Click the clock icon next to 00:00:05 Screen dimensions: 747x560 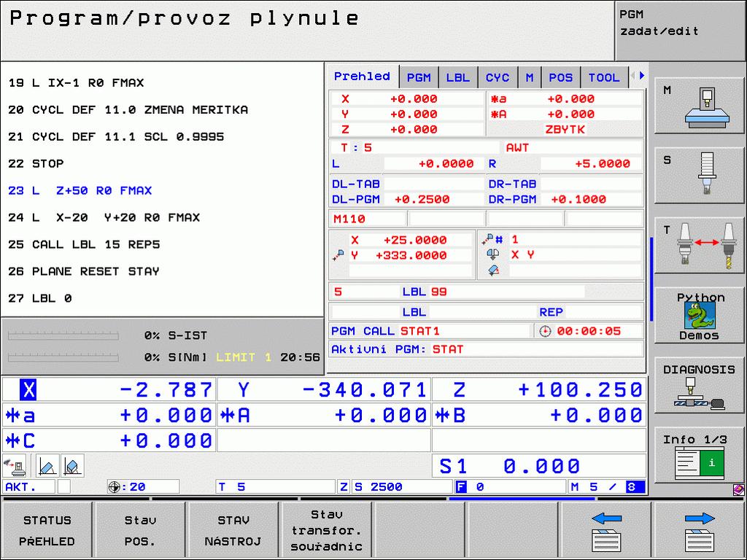point(546,331)
